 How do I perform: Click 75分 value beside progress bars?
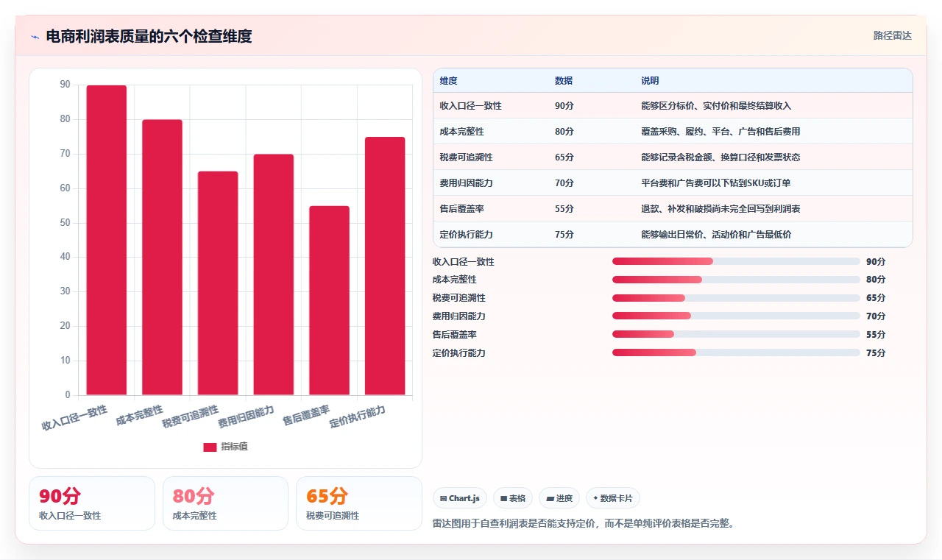876,353
